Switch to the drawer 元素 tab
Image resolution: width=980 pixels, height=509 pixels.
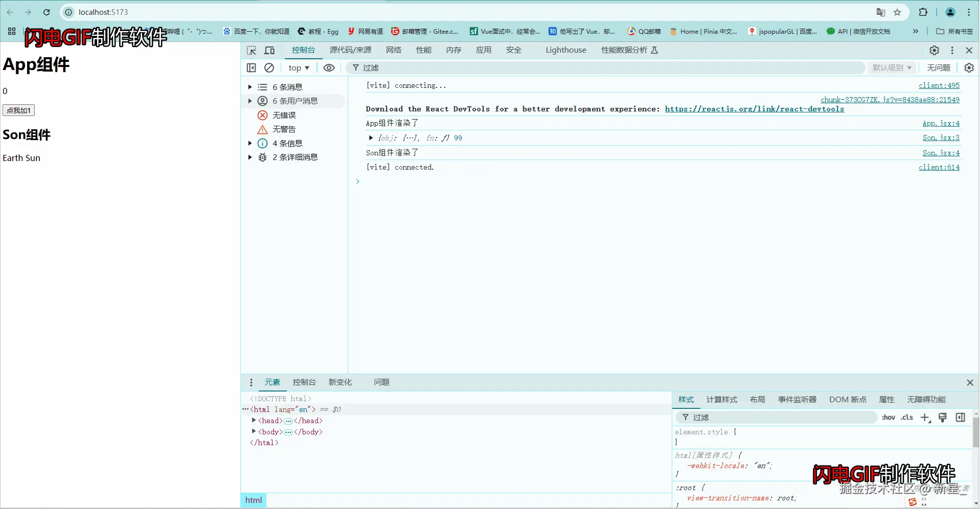pyautogui.click(x=272, y=382)
